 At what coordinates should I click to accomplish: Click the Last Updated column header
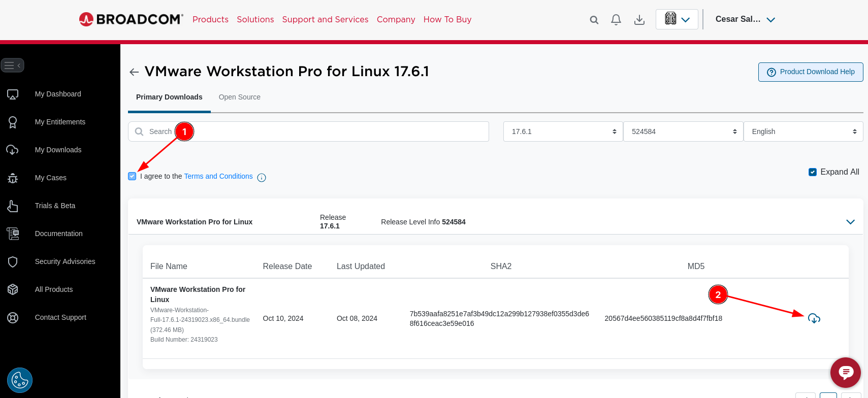coord(361,266)
